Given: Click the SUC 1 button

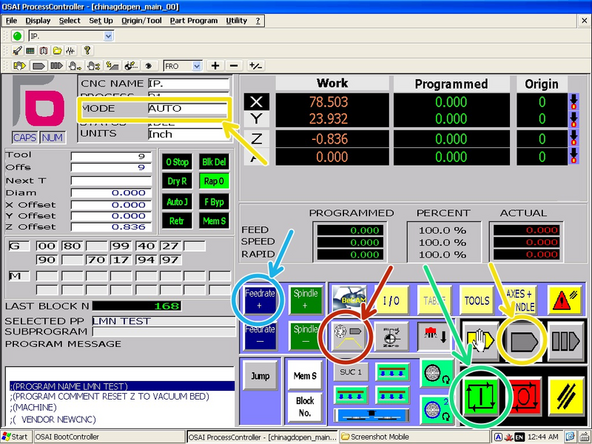Looking at the screenshot, I should pyautogui.click(x=350, y=372).
